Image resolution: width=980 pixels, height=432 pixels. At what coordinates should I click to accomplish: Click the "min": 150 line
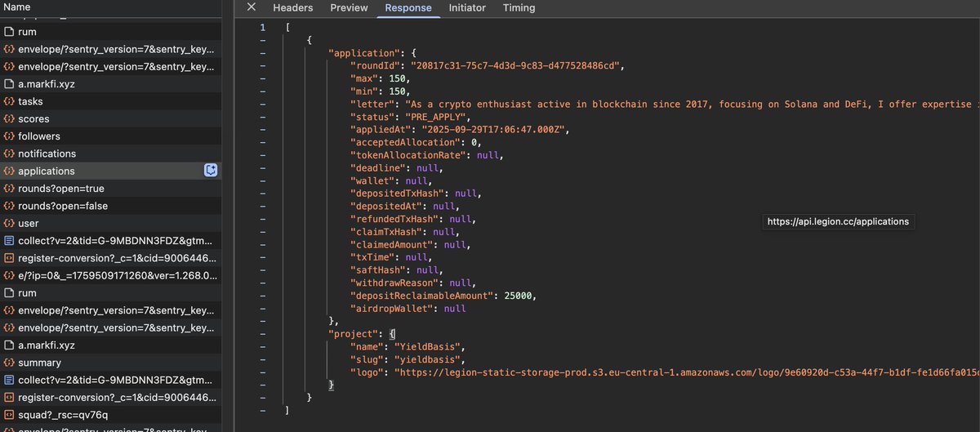tap(380, 91)
